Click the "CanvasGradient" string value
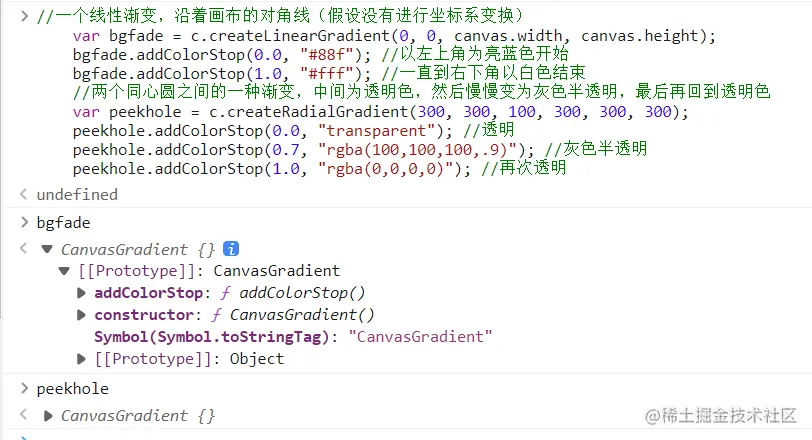The width and height of the screenshot is (812, 440). (x=420, y=336)
